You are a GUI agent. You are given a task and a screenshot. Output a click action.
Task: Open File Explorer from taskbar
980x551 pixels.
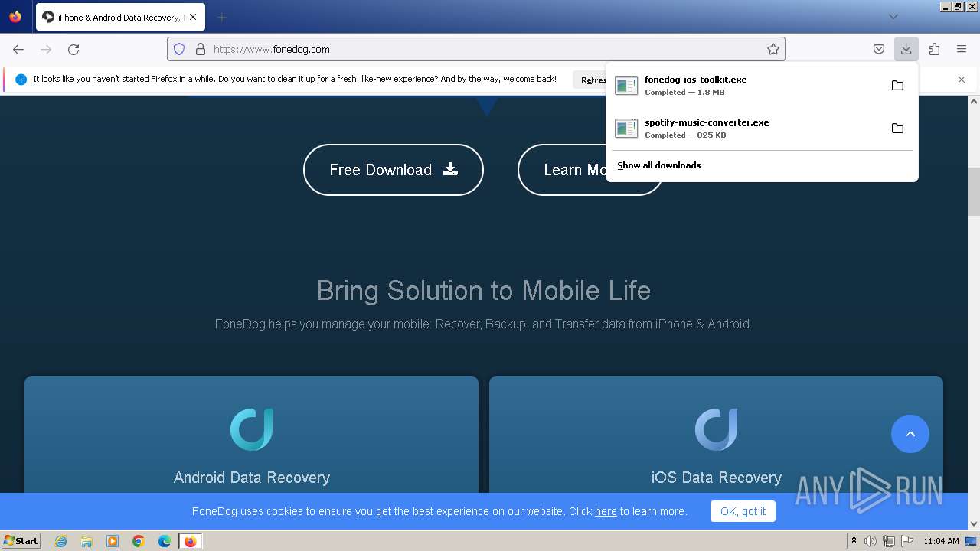(x=87, y=541)
